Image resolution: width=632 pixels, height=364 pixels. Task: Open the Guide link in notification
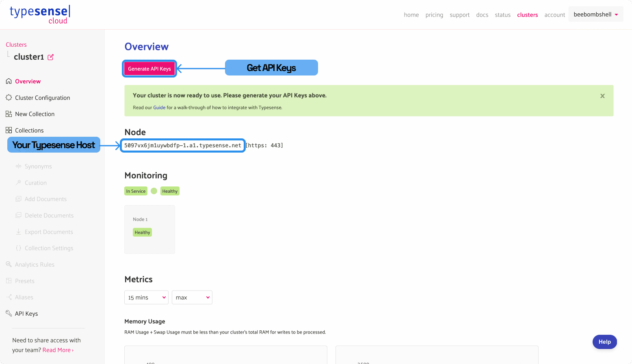click(159, 108)
